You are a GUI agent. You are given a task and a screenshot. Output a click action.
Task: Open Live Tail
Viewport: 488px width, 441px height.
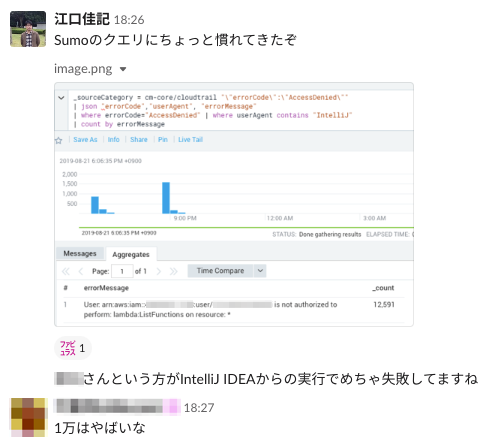(190, 139)
